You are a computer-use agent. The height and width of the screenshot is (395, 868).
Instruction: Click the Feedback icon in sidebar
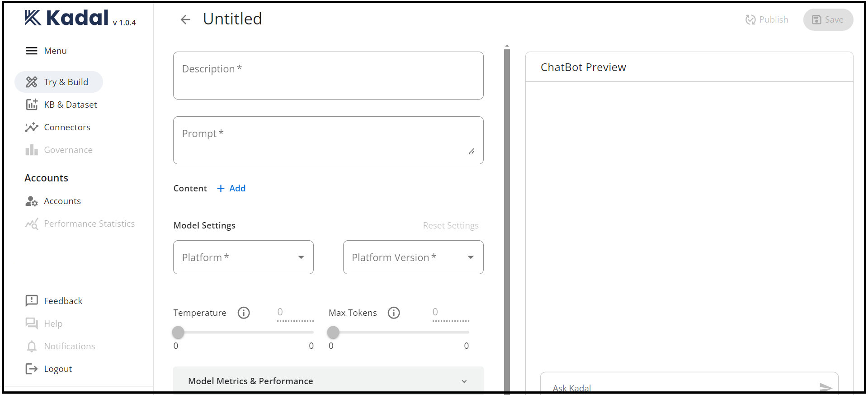point(32,301)
